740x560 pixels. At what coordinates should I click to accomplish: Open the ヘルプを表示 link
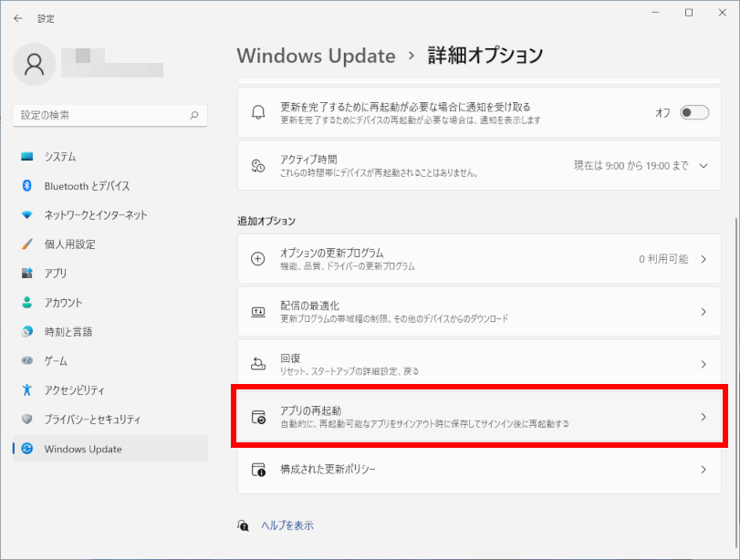click(x=287, y=525)
